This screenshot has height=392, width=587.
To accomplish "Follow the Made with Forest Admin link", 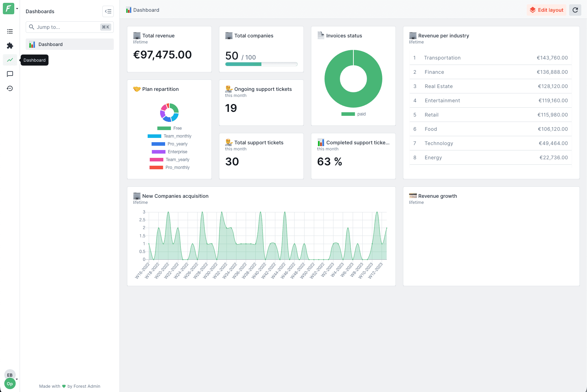I will point(70,386).
